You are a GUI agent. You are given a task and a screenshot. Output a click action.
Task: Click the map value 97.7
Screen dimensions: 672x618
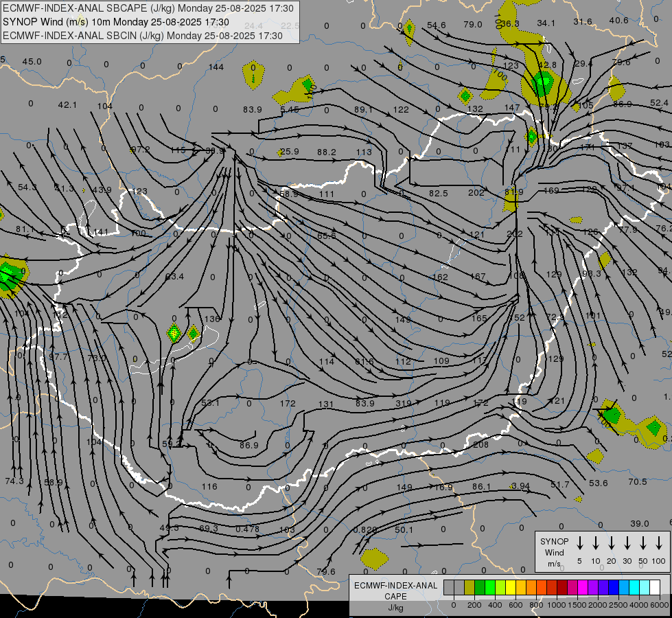58,357
